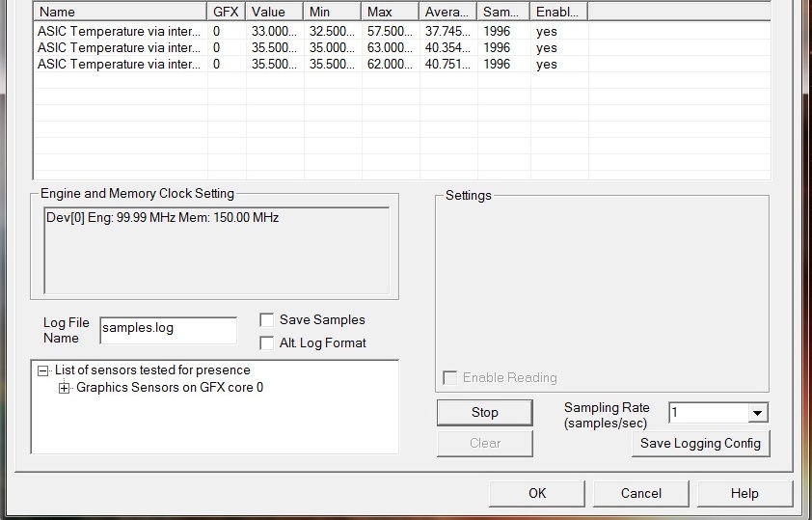Click the Cancel button
812x520 pixels.
[641, 494]
